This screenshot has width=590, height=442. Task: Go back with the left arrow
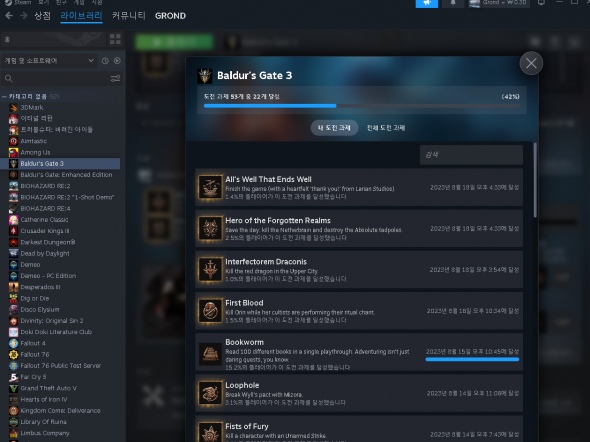click(x=9, y=16)
